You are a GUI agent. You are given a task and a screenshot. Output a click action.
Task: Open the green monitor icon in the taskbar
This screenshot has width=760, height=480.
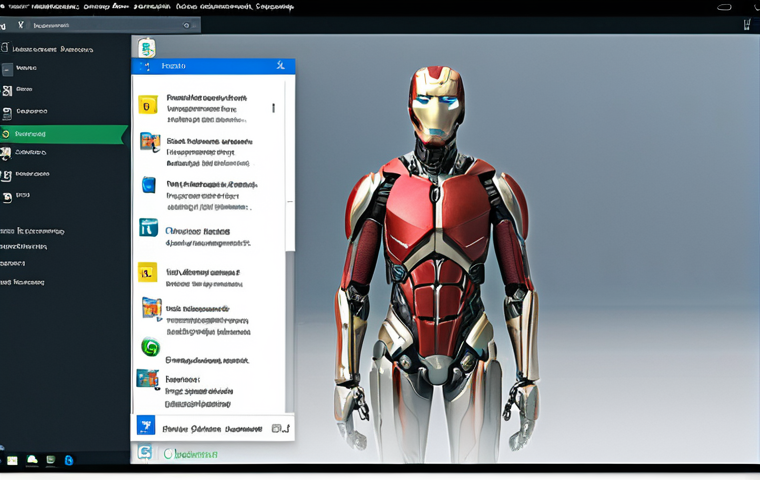[50, 460]
